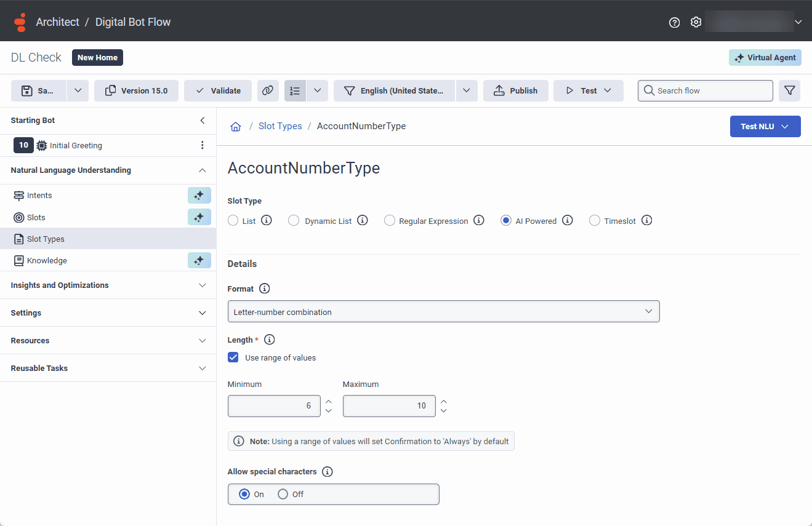The height and width of the screenshot is (526, 812).
Task: Click the Publish button
Action: coord(515,90)
